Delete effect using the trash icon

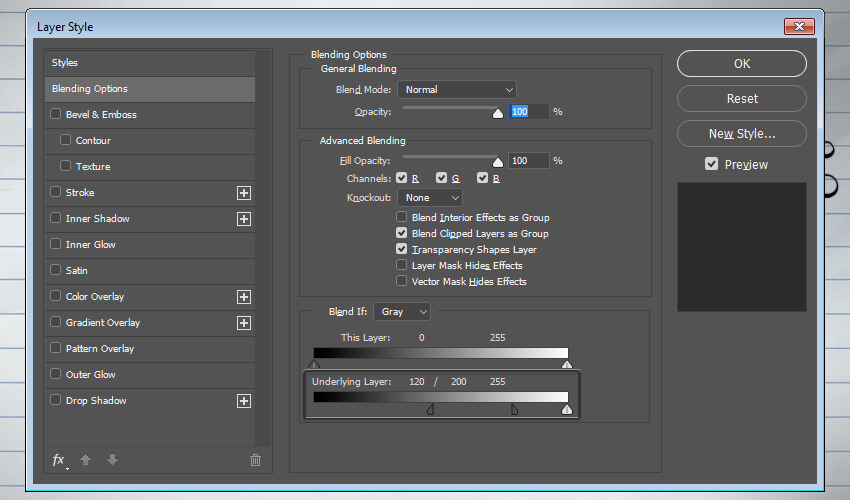click(255, 460)
